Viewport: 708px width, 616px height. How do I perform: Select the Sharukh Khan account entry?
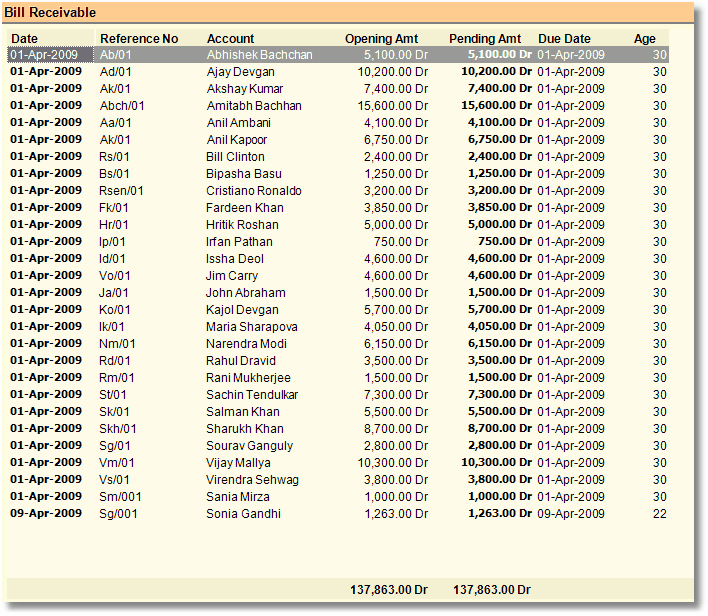coord(245,429)
